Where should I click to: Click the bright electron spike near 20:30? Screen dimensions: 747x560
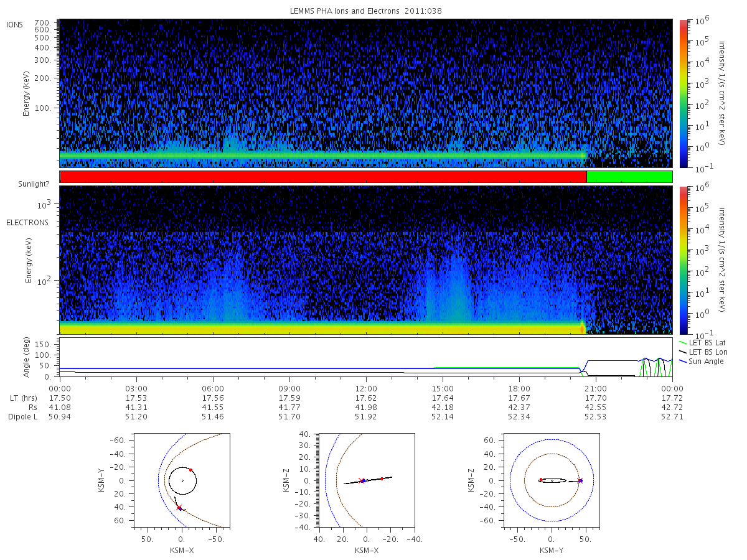(x=583, y=328)
